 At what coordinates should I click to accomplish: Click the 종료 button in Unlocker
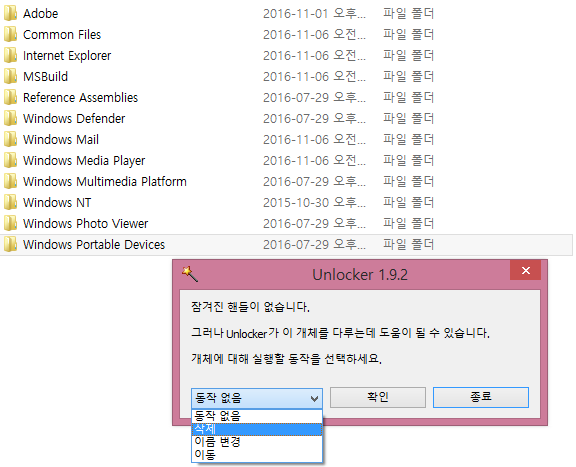click(481, 397)
